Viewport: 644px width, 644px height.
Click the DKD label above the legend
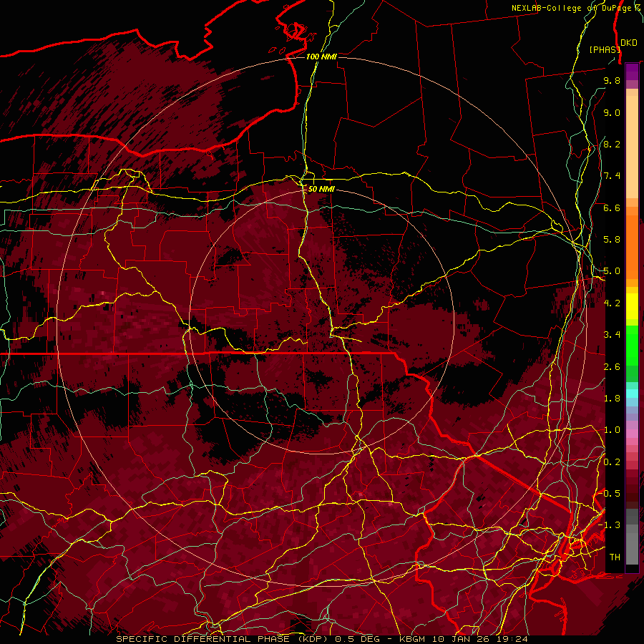(x=629, y=42)
